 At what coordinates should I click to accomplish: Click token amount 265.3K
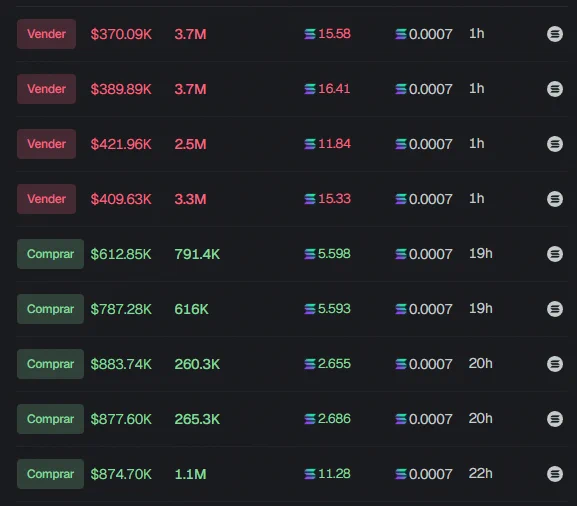(197, 419)
